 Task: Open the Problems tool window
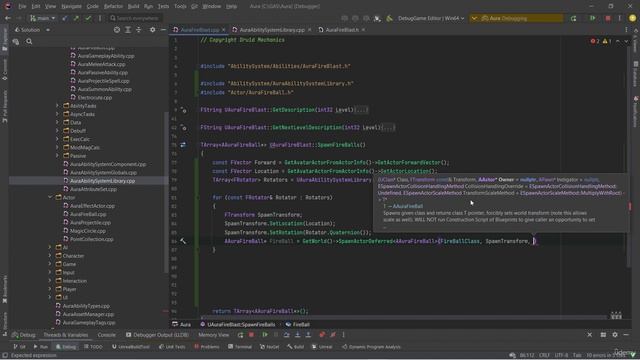(207, 347)
